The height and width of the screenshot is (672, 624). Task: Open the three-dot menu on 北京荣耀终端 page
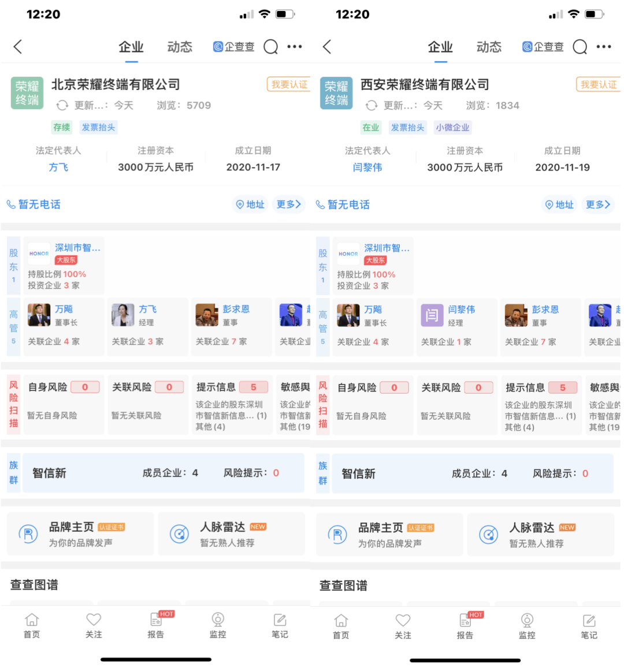pyautogui.click(x=295, y=46)
